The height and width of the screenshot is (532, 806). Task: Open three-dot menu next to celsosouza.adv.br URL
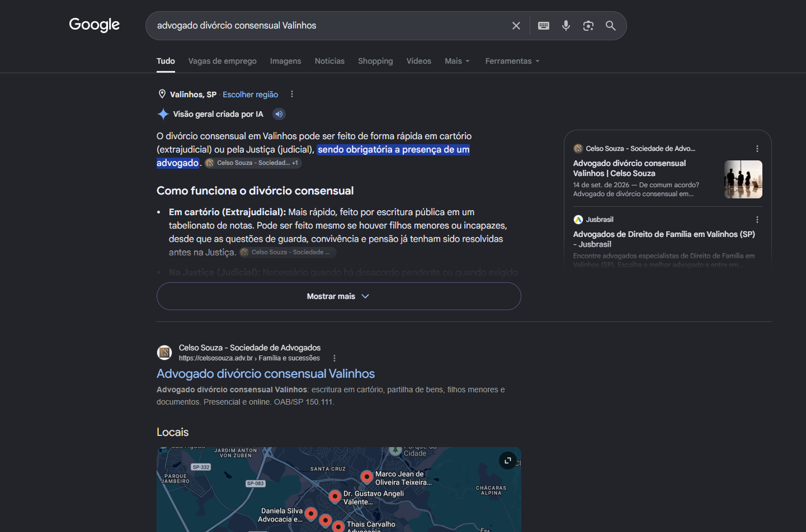tap(334, 358)
